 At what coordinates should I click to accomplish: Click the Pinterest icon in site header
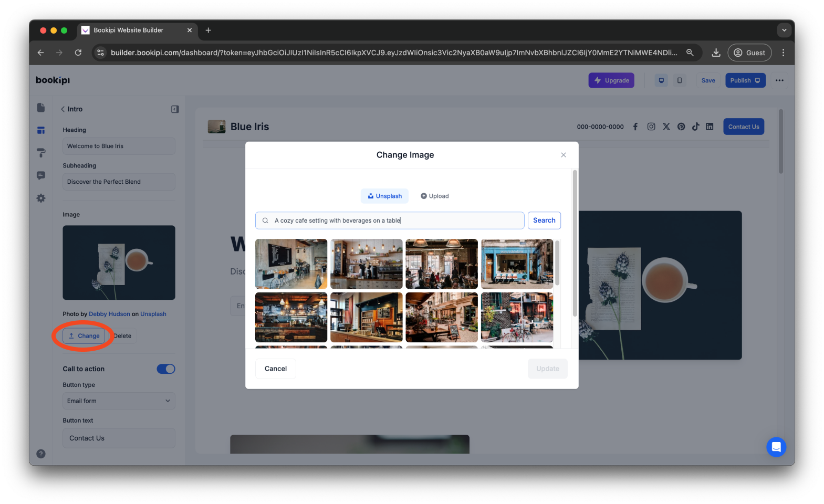point(681,127)
